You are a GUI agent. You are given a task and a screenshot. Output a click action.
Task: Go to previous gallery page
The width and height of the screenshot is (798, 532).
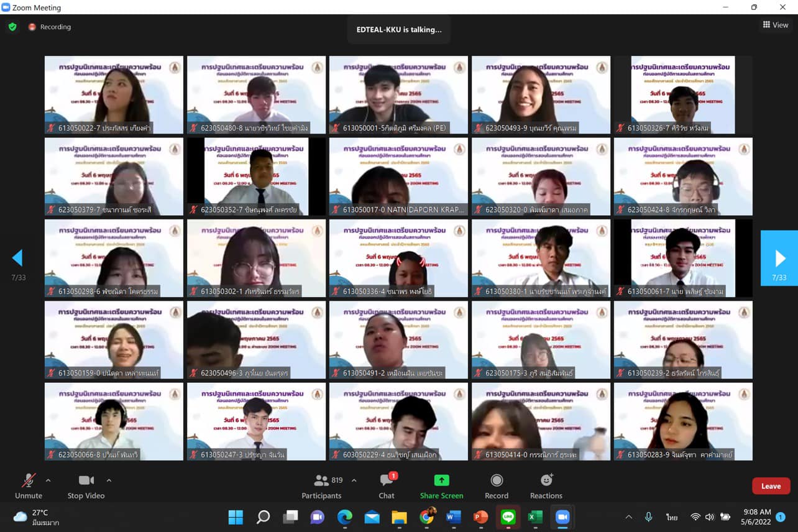pos(17,258)
